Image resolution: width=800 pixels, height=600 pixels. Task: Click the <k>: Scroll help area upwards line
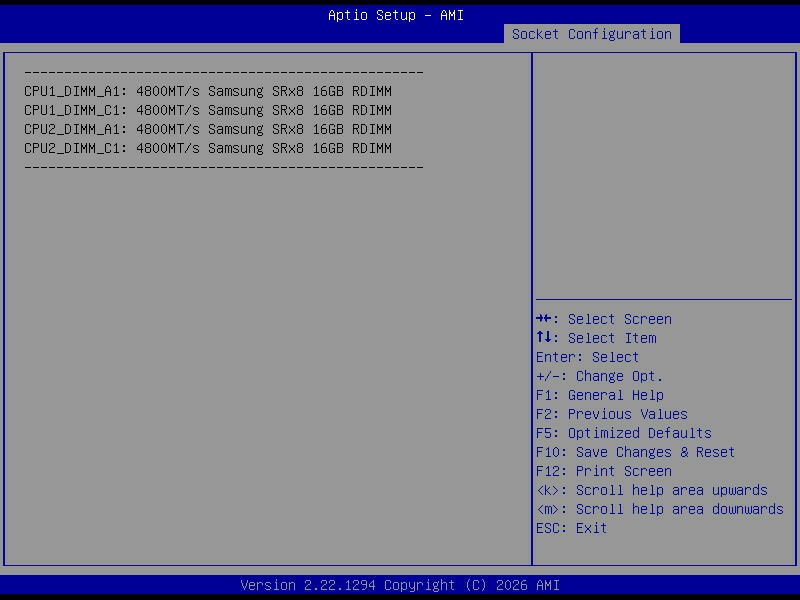652,490
